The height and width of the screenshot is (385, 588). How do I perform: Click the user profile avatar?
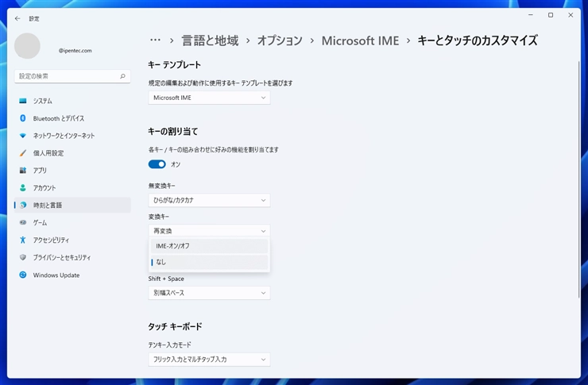point(27,46)
